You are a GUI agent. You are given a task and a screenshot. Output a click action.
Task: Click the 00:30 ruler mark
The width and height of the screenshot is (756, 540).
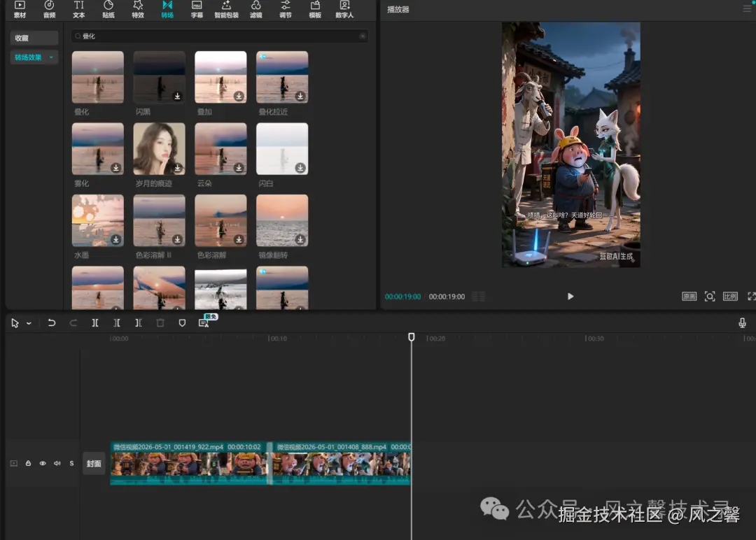pos(596,339)
